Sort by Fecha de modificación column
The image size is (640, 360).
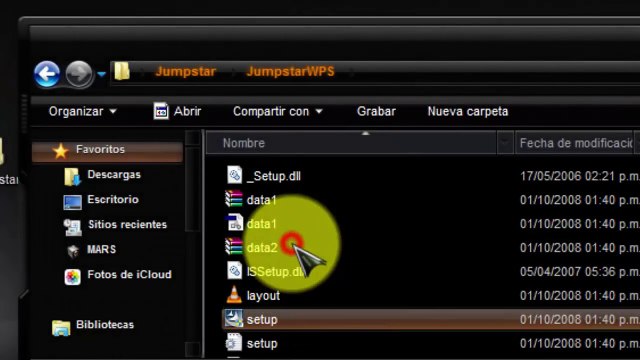coord(576,143)
